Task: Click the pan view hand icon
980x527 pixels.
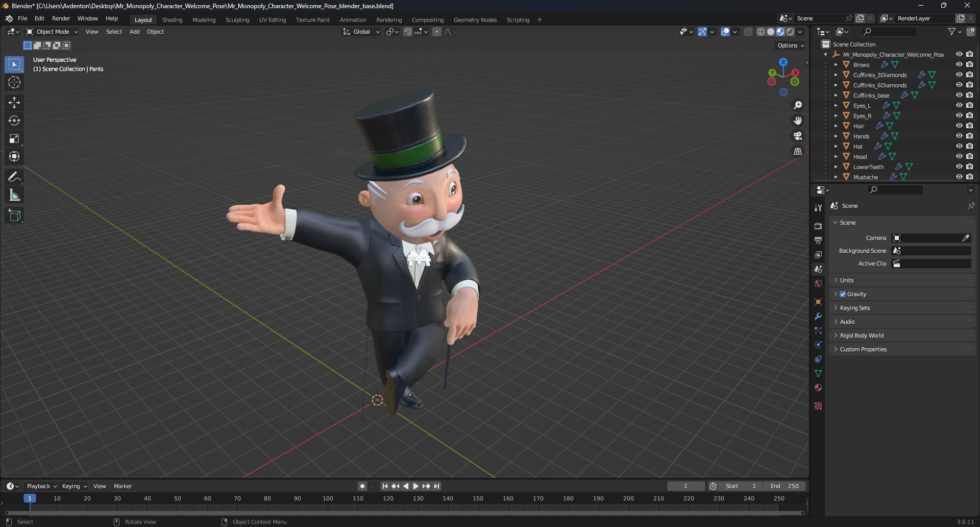Action: click(x=798, y=121)
